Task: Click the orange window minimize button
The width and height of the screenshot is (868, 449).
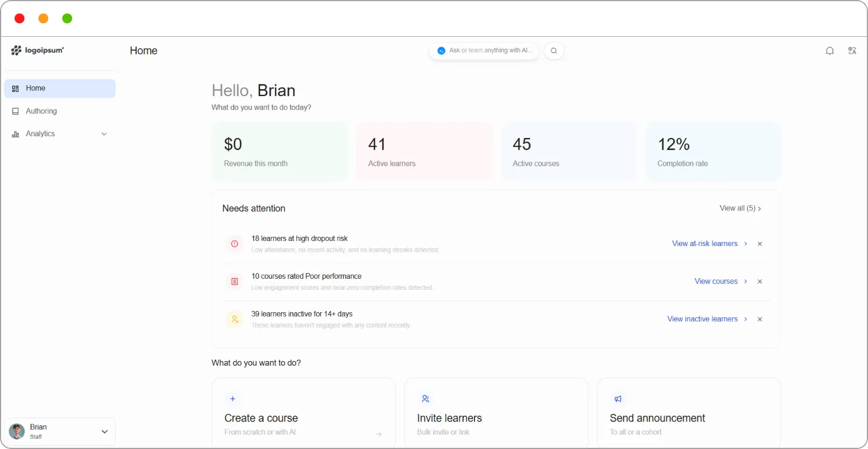Action: 43,18
